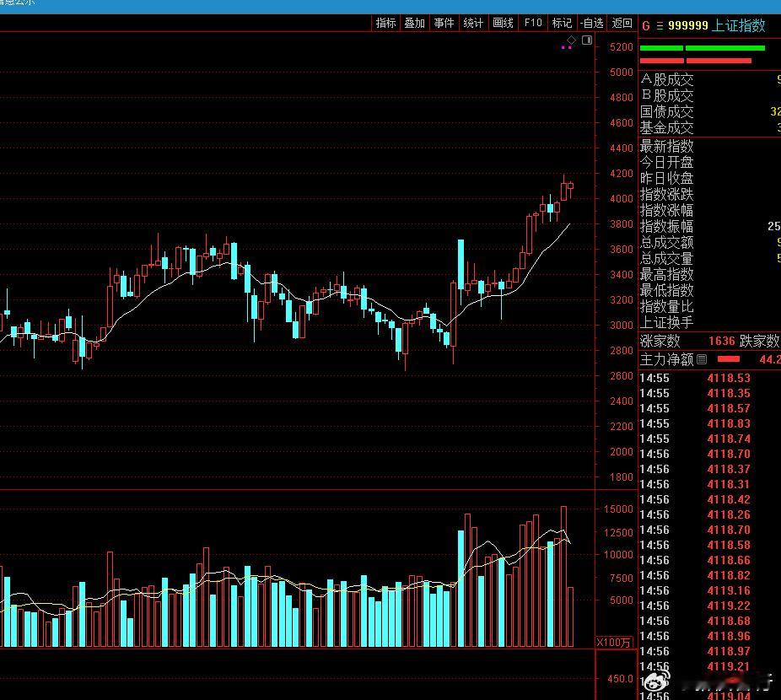Select the 画线 drawing tool menu
This screenshot has width=781, height=700.
pyautogui.click(x=503, y=23)
